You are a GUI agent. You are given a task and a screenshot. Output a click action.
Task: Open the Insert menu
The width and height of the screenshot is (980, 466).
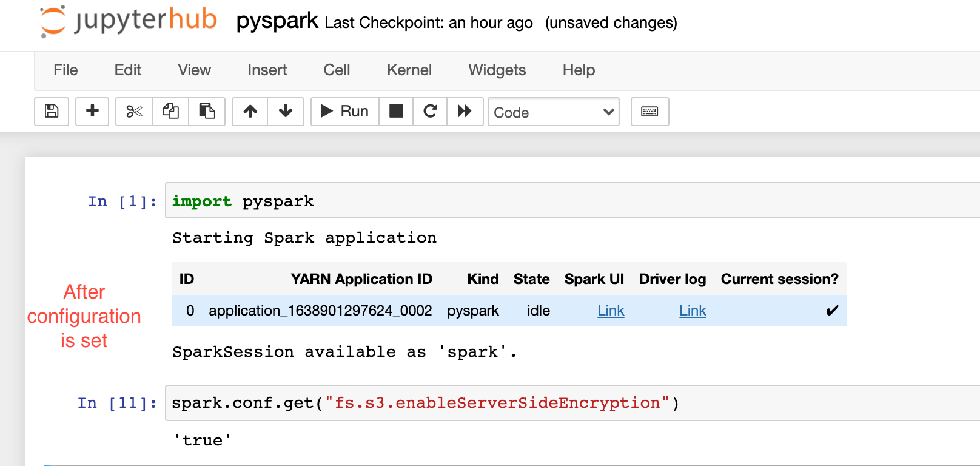(267, 70)
